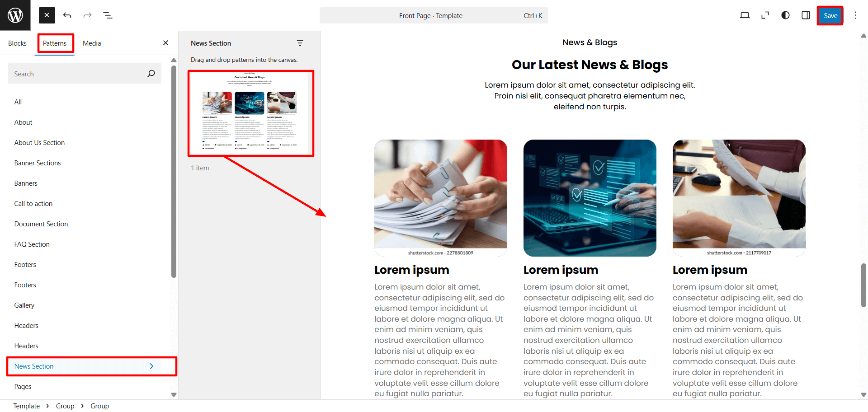
Task: Select the FAQ Section pattern category
Action: [32, 244]
